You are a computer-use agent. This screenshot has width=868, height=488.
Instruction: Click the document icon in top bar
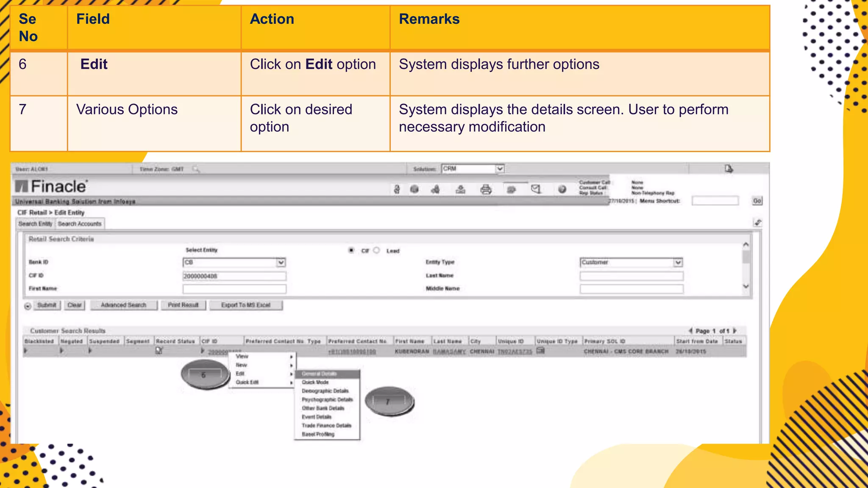tap(729, 169)
